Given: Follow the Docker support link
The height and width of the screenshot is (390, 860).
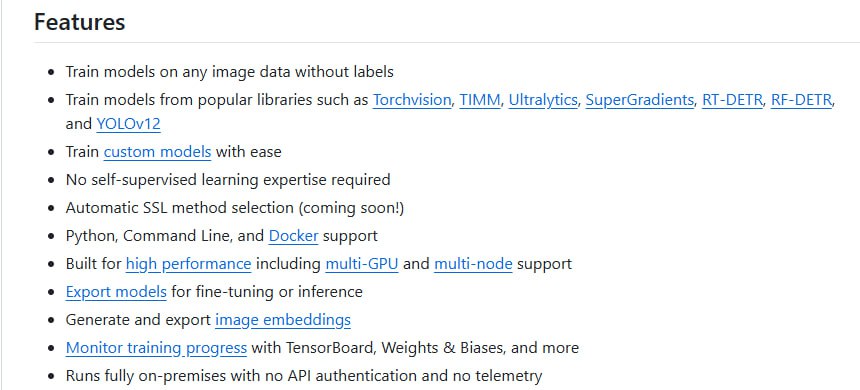Looking at the screenshot, I should pos(293,236).
